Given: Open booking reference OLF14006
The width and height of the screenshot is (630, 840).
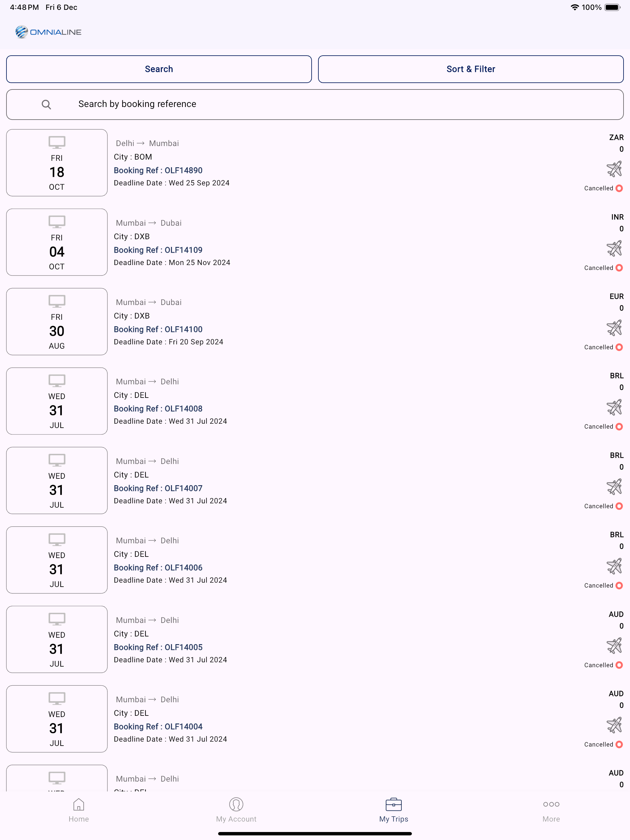Looking at the screenshot, I should click(x=158, y=568).
